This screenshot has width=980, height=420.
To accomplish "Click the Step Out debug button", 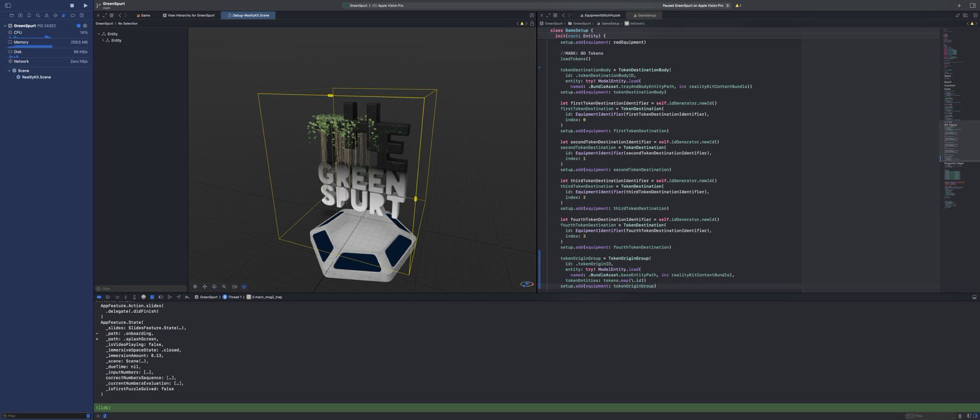I will [134, 297].
